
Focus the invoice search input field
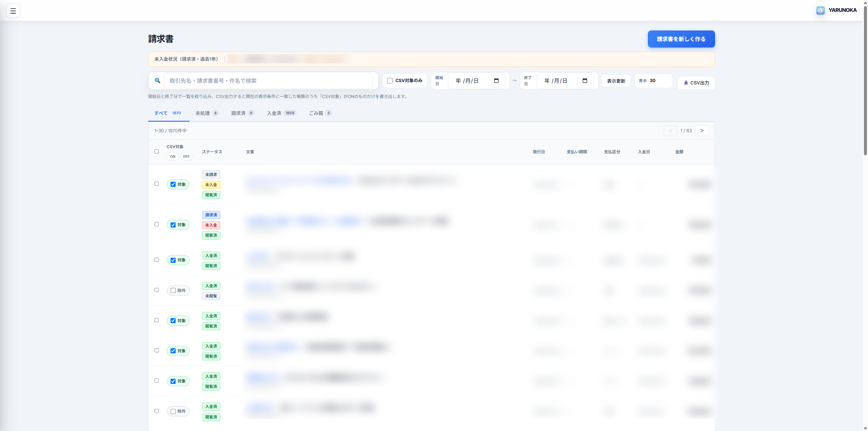click(x=268, y=81)
